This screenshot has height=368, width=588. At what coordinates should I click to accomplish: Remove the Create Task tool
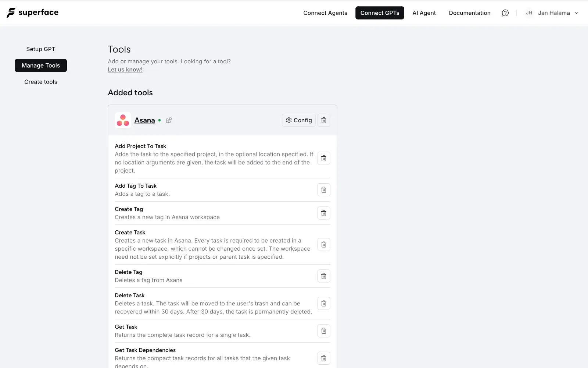(x=323, y=245)
